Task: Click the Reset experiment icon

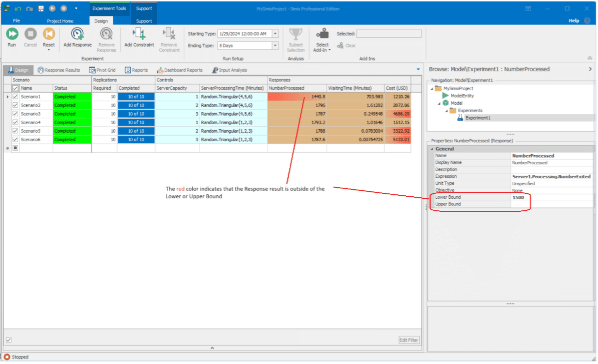Action: pos(49,34)
